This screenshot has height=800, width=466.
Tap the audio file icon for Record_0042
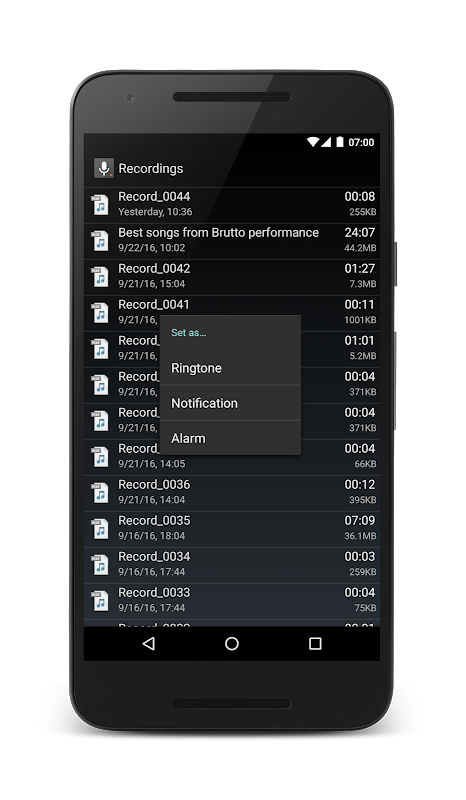(100, 277)
